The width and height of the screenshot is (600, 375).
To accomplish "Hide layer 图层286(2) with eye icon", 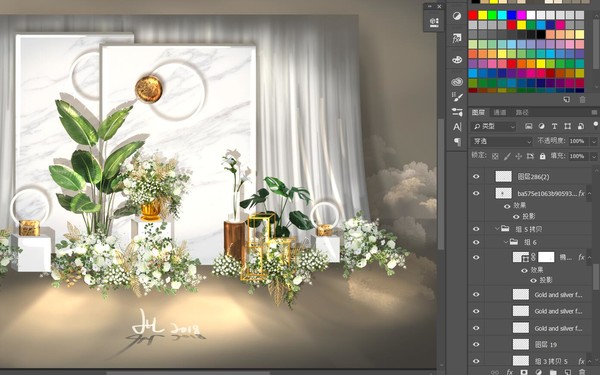I will coord(476,176).
